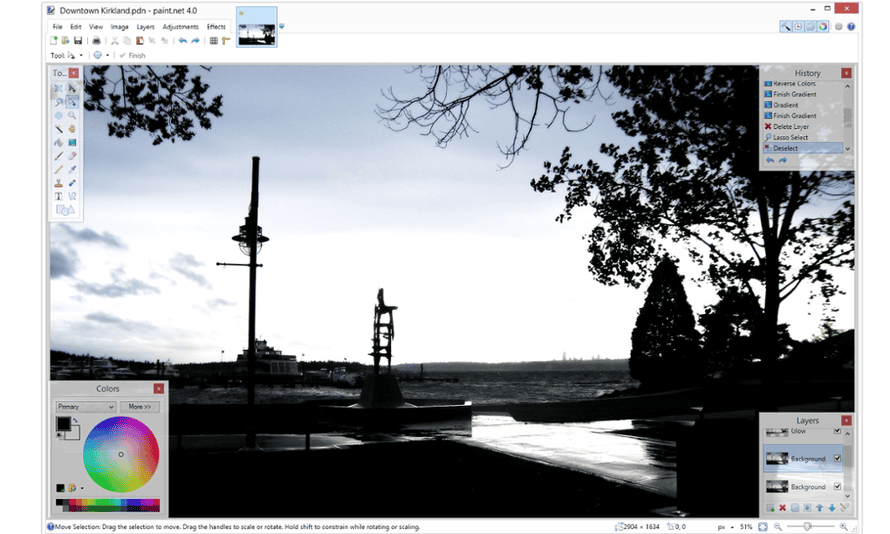This screenshot has height=534, width=890.
Task: Select the Text tool
Action: click(x=59, y=196)
